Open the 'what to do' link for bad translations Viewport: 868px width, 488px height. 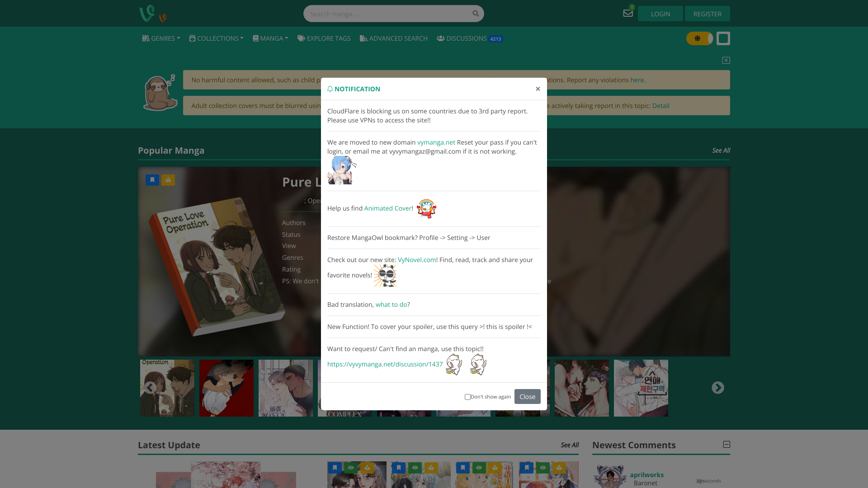pyautogui.click(x=392, y=305)
